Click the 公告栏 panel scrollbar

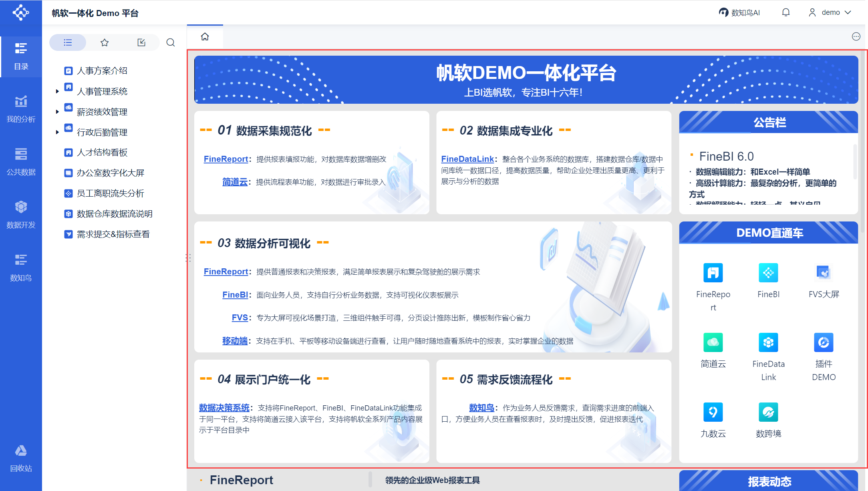pos(854,162)
